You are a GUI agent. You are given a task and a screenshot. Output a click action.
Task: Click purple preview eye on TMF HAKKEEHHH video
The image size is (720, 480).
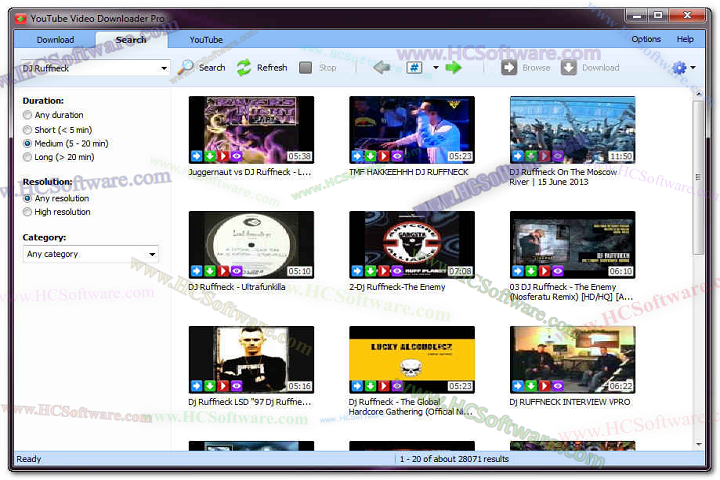[x=397, y=156]
